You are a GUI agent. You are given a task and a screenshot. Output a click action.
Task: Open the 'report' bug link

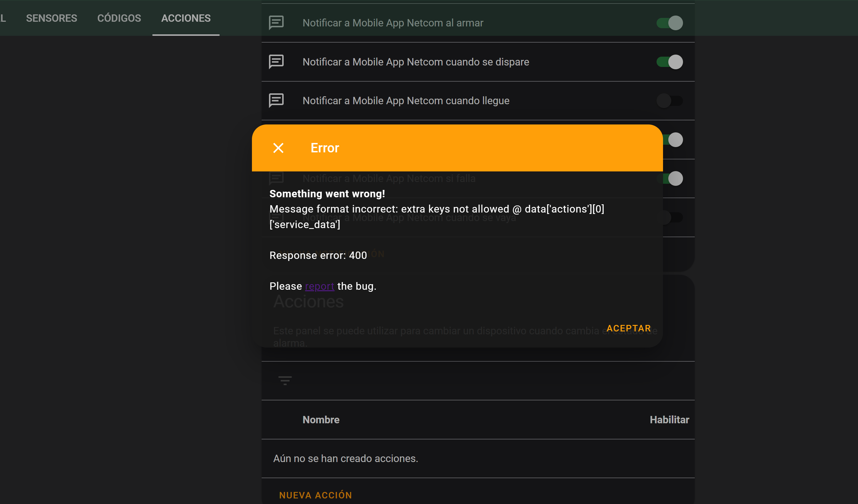pos(319,286)
